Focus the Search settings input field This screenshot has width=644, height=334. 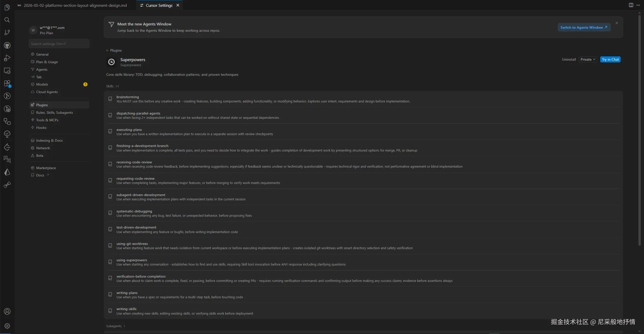pos(59,44)
